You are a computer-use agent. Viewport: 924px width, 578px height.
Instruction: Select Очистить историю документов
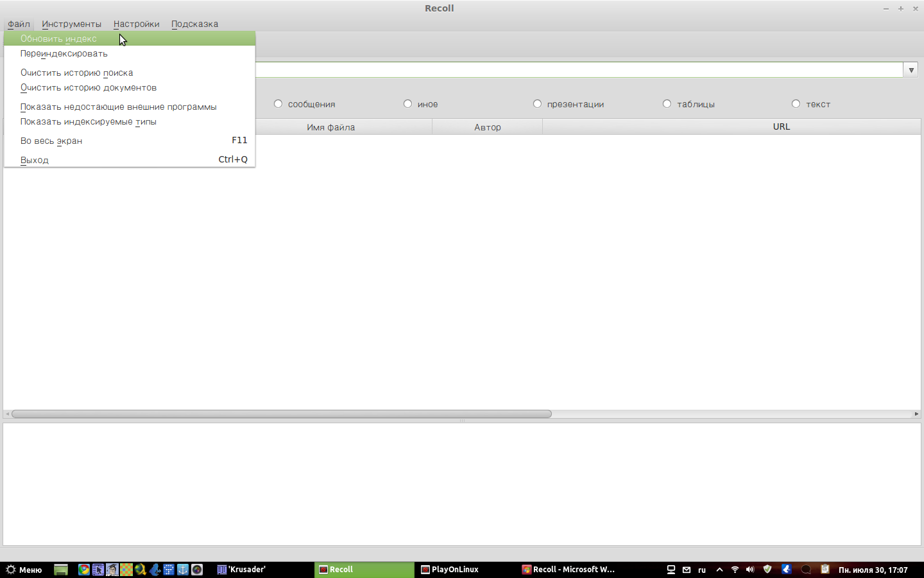click(130, 88)
